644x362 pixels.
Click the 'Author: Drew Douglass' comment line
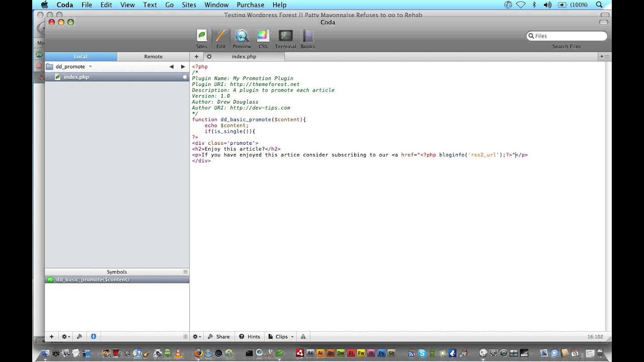pyautogui.click(x=225, y=102)
